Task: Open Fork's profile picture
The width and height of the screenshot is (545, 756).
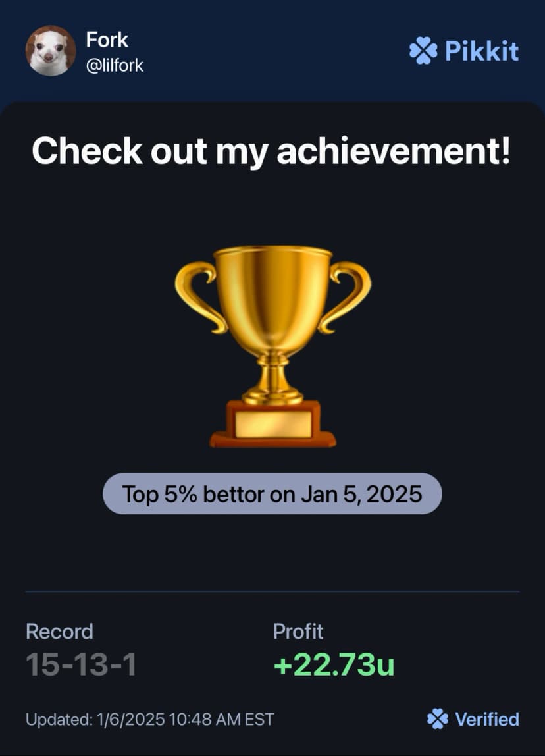Action: coord(51,51)
